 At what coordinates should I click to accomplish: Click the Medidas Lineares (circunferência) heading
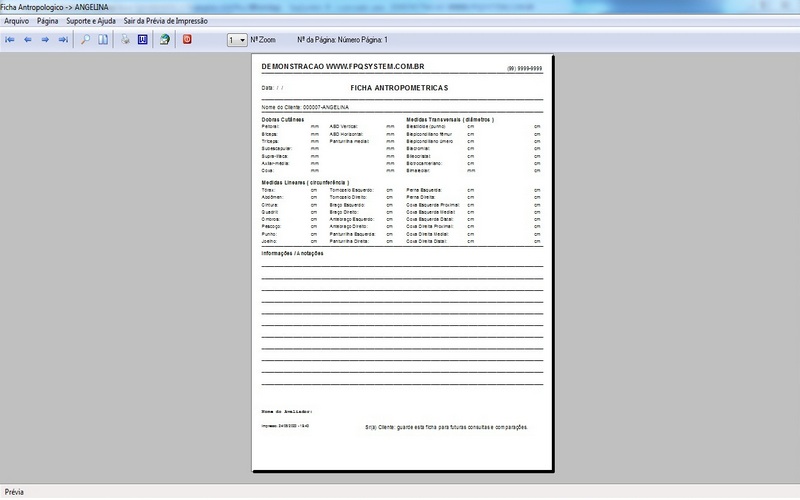click(306, 182)
